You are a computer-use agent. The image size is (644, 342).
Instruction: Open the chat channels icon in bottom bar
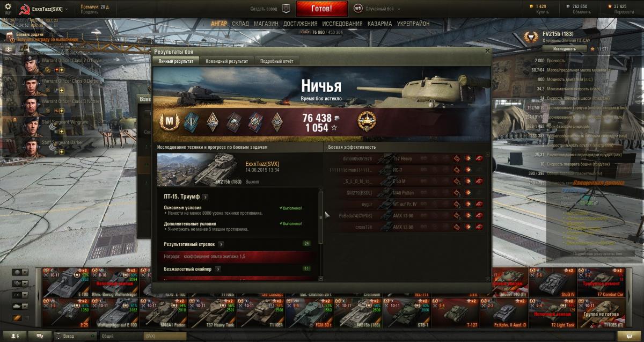39,336
